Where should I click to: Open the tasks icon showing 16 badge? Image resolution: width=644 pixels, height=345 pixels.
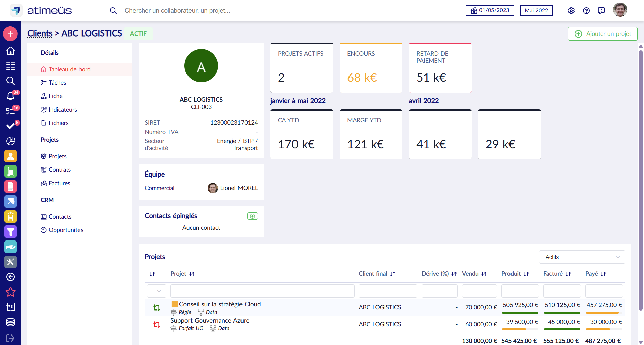[10, 111]
